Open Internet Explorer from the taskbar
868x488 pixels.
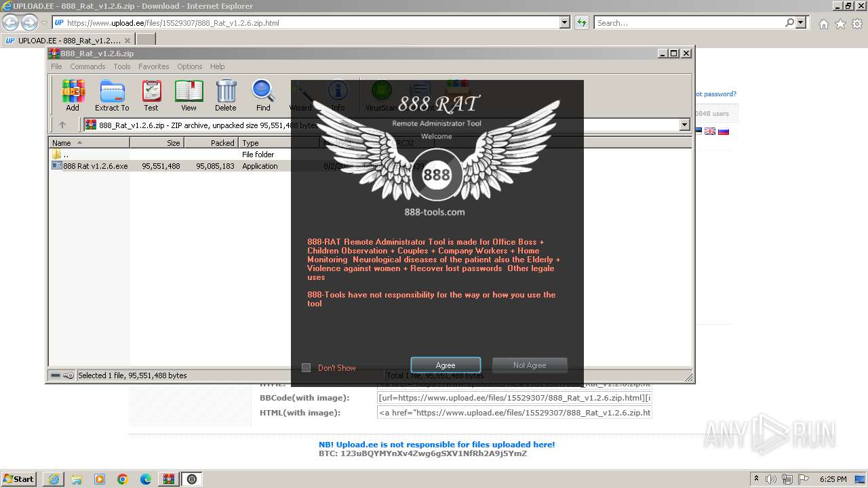point(54,479)
